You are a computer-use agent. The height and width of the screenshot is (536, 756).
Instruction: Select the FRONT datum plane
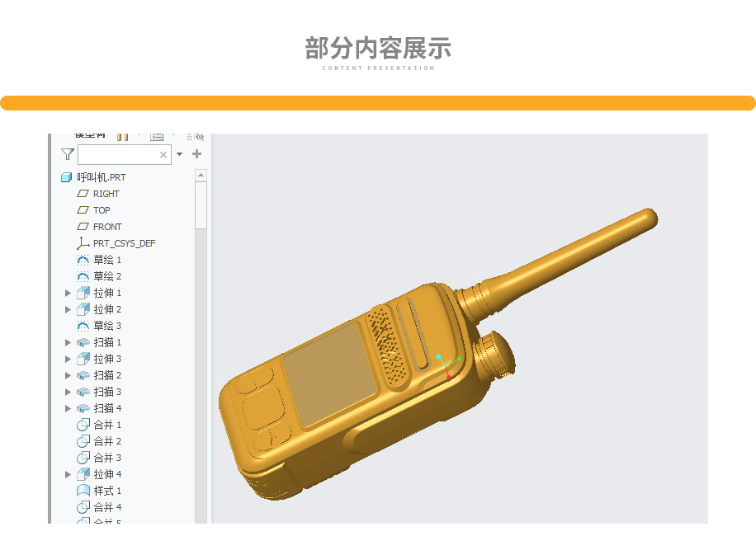[100, 226]
